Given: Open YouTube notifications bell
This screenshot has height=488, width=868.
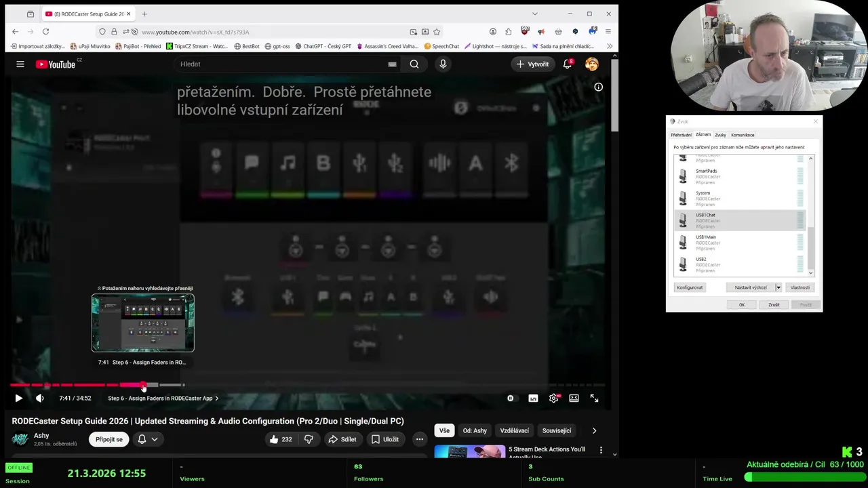Looking at the screenshot, I should [x=568, y=64].
